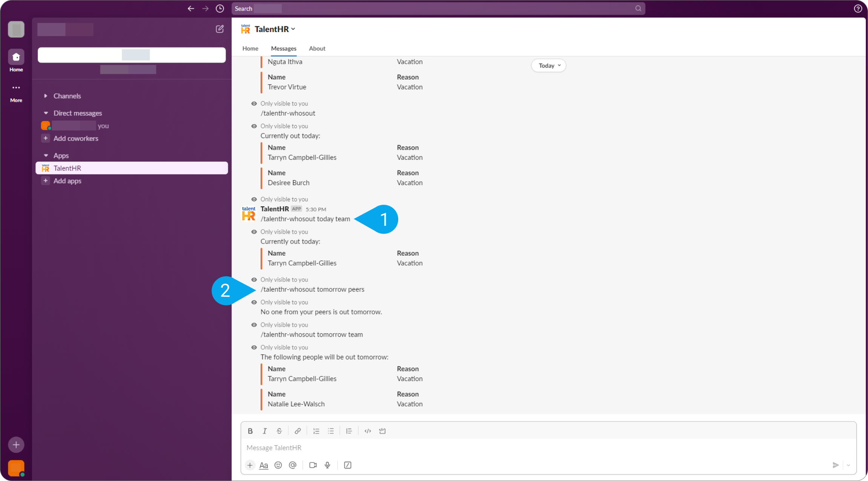Insert a link in message
The height and width of the screenshot is (481, 868).
(x=298, y=431)
